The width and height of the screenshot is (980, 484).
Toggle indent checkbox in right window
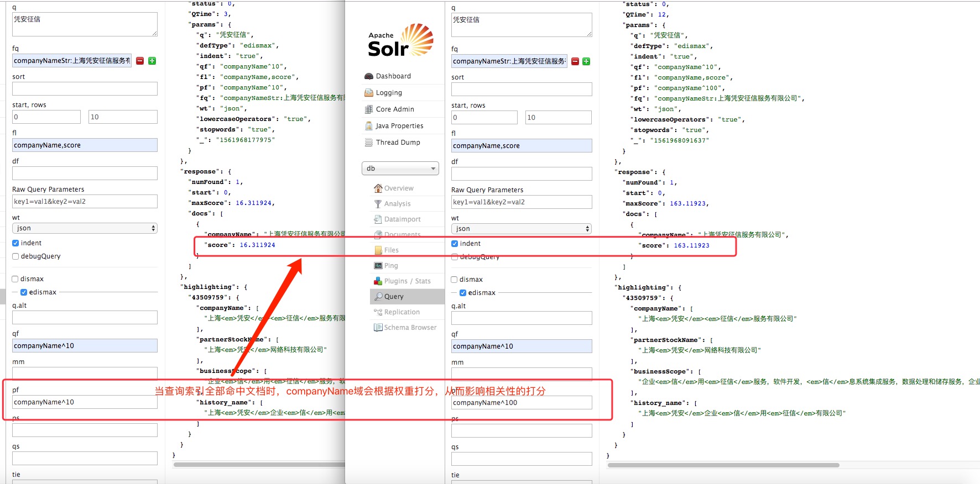(455, 244)
